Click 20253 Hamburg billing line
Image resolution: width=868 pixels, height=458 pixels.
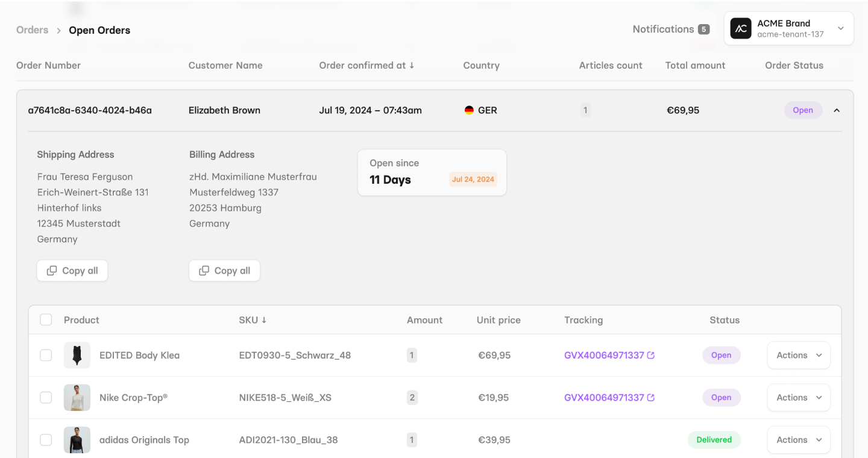click(x=225, y=208)
